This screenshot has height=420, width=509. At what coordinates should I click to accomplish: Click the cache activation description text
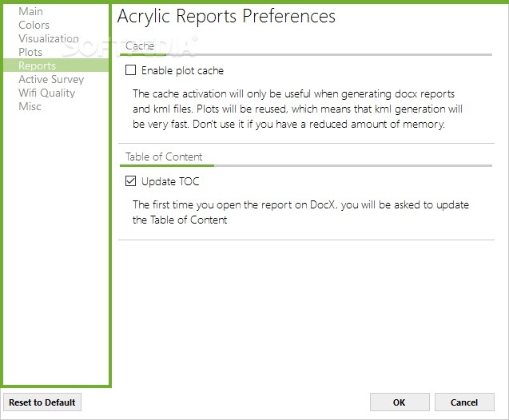click(x=297, y=109)
